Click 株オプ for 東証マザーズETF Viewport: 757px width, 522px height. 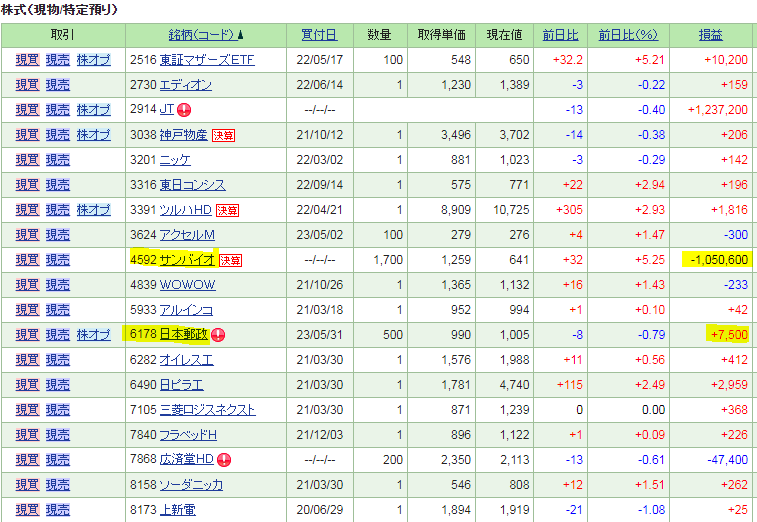[x=94, y=60]
